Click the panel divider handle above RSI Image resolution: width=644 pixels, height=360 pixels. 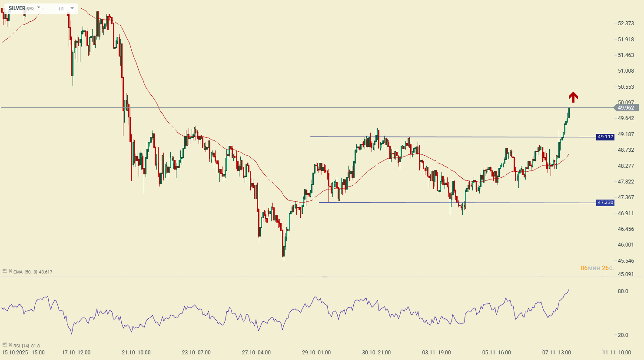pyautogui.click(x=325, y=277)
